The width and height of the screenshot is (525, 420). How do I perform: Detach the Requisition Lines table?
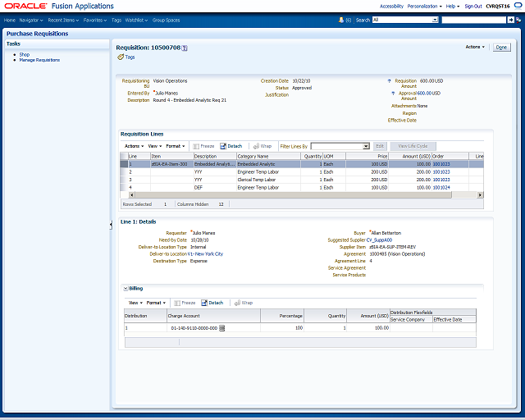(x=231, y=146)
